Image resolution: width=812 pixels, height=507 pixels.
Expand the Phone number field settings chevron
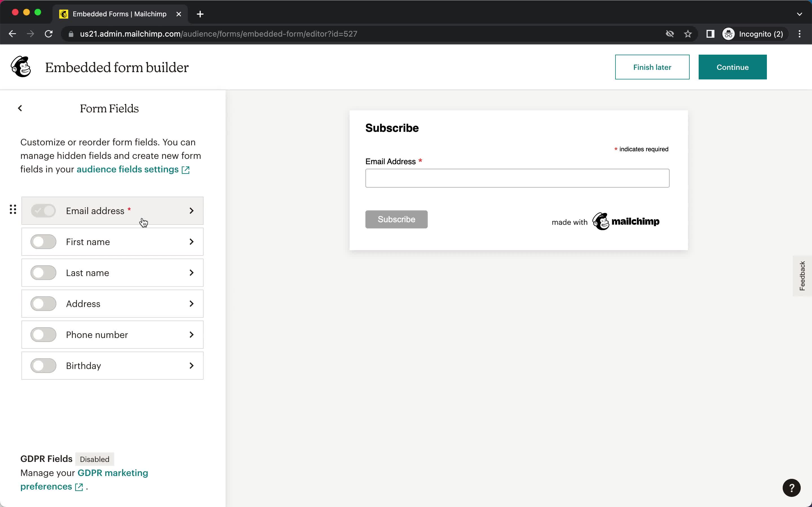tap(191, 335)
